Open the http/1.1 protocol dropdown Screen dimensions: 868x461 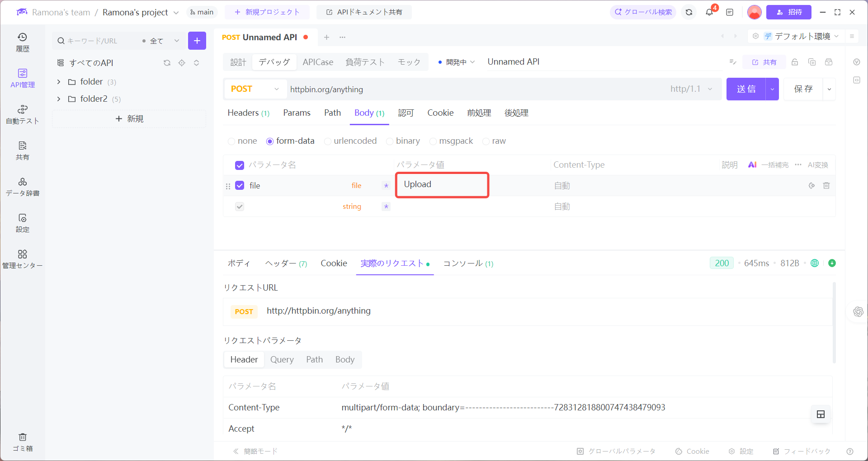point(691,89)
